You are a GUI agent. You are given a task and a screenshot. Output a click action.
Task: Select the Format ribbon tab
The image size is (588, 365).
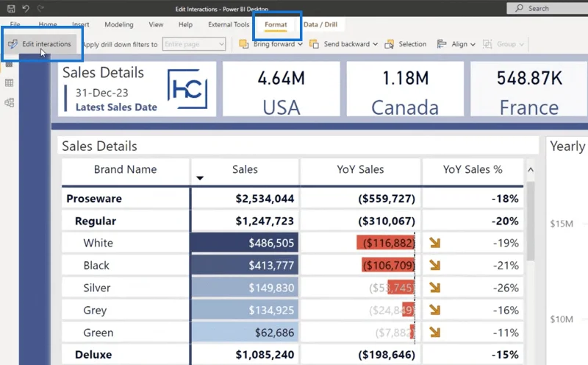[276, 24]
